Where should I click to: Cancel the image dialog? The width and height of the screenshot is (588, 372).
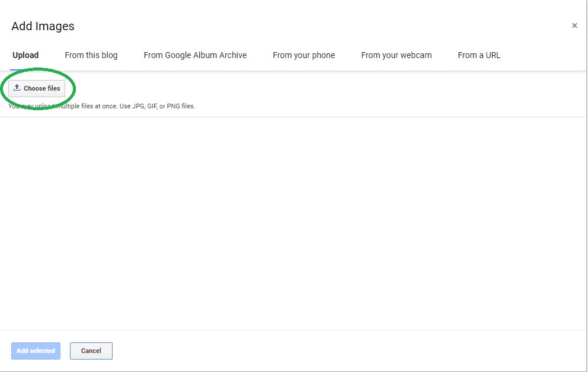point(91,351)
